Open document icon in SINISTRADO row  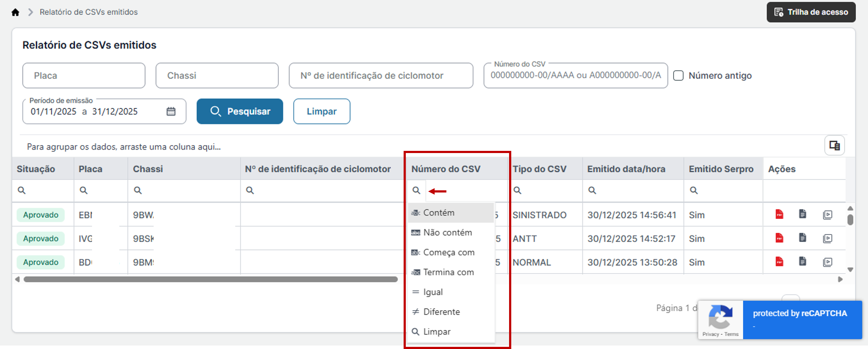[x=802, y=214]
